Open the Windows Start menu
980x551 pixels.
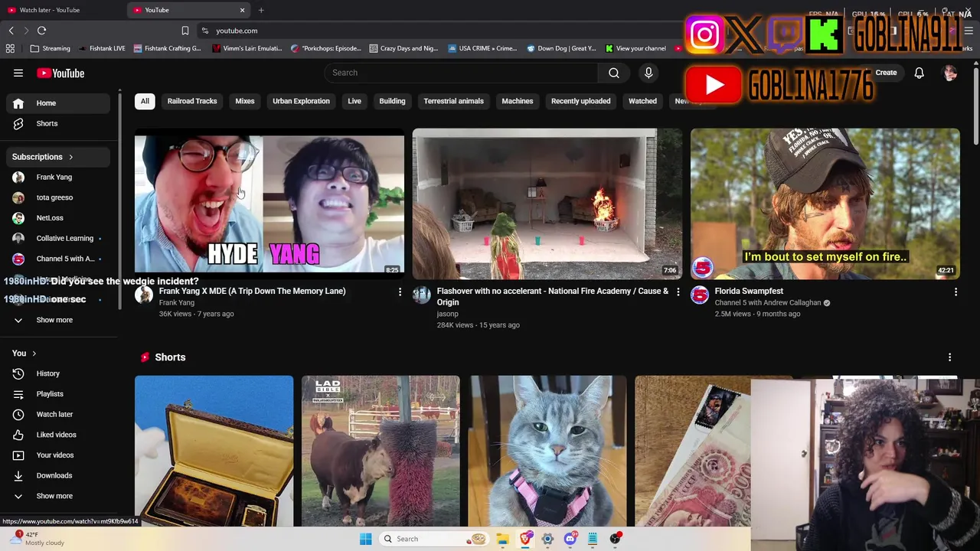(x=365, y=539)
